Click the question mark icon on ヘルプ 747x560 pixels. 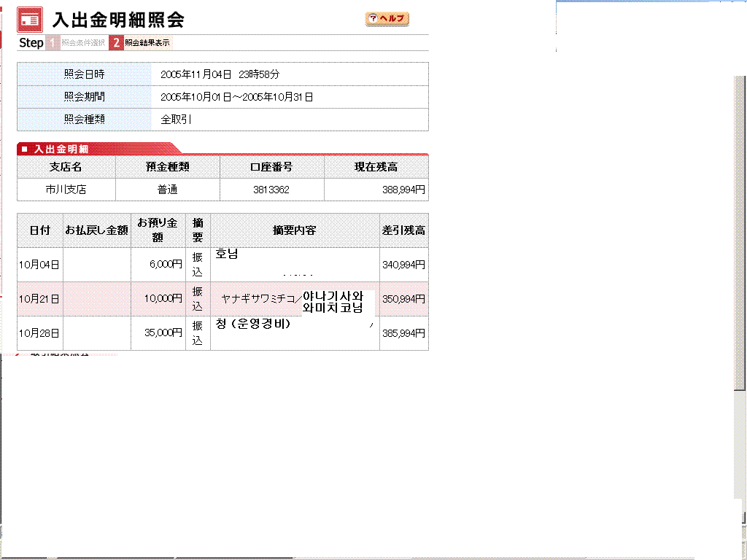[x=373, y=19]
